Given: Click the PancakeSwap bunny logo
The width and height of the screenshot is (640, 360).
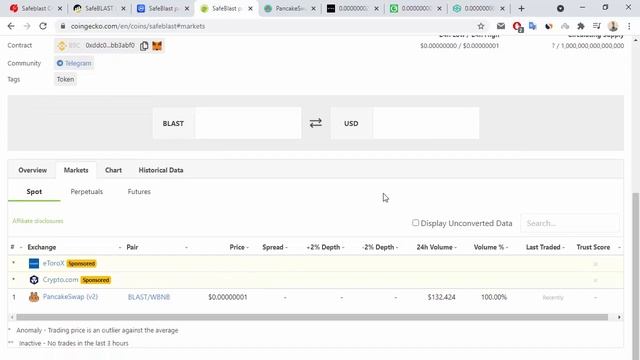Looking at the screenshot, I should pyautogui.click(x=34, y=297).
